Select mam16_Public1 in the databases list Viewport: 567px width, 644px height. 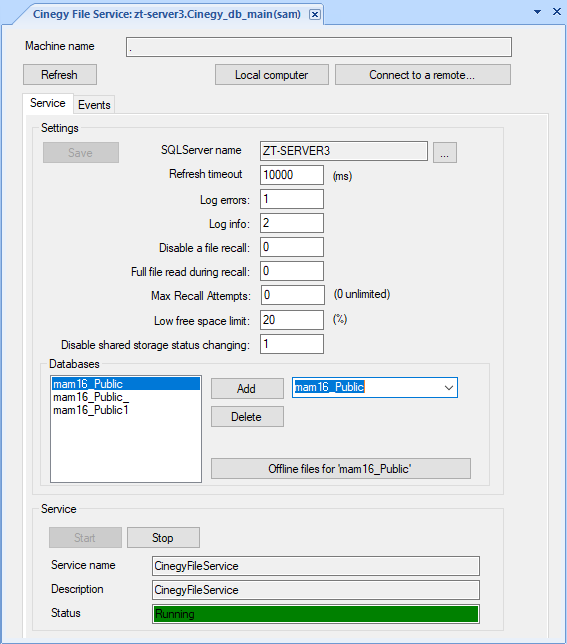[x=126, y=410]
